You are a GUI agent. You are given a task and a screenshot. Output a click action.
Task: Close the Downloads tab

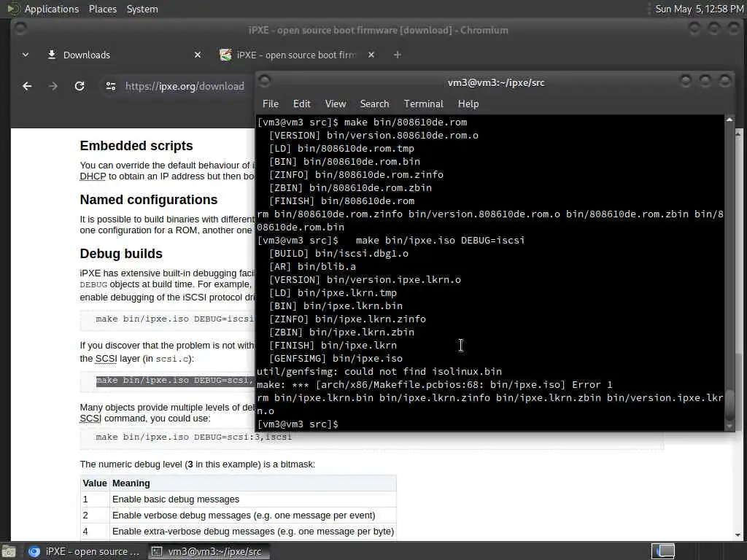point(198,55)
